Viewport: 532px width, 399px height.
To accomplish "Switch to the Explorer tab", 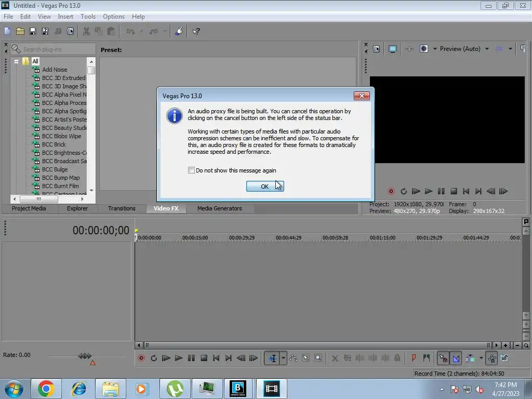I will [x=77, y=208].
